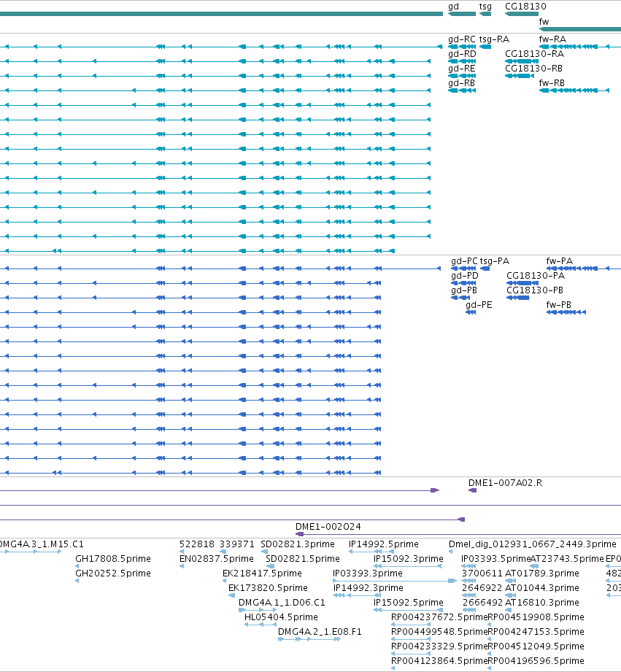Screen dimensions: 621x672
Task: Click feature 339371 label
Action: [237, 544]
